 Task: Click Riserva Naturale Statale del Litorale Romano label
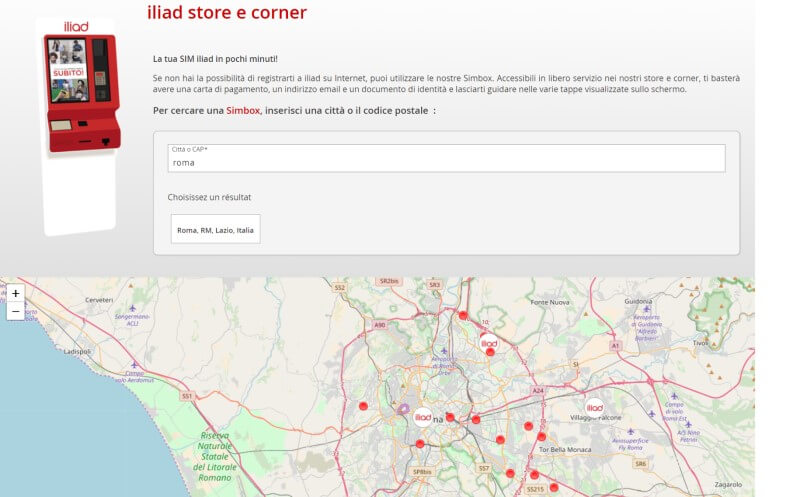point(215,456)
